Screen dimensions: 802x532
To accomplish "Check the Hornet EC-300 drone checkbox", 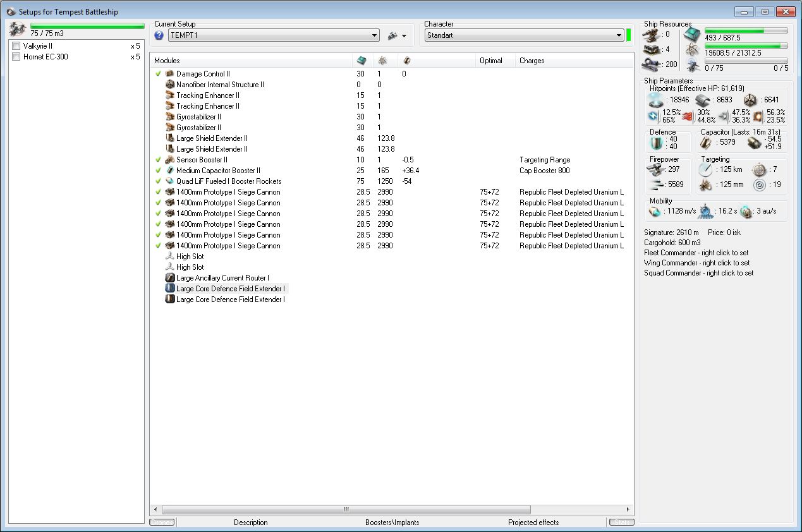I will (x=16, y=57).
